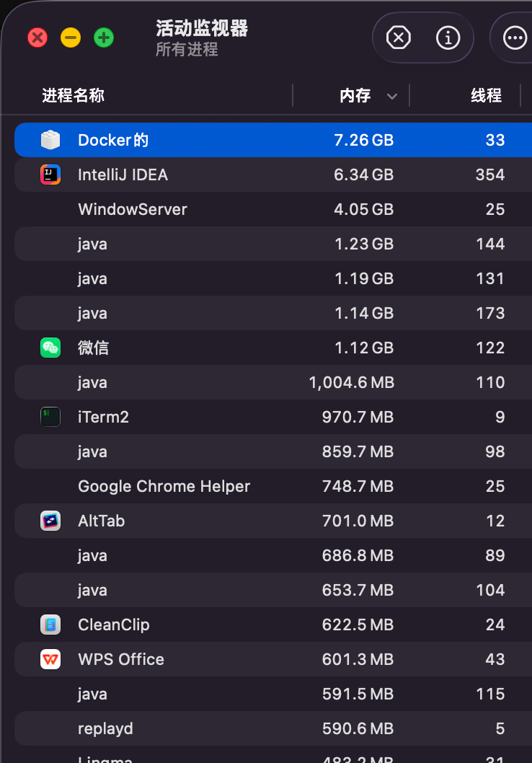Select the java row using 686.8 MB
The width and height of the screenshot is (532, 763).
tap(273, 555)
